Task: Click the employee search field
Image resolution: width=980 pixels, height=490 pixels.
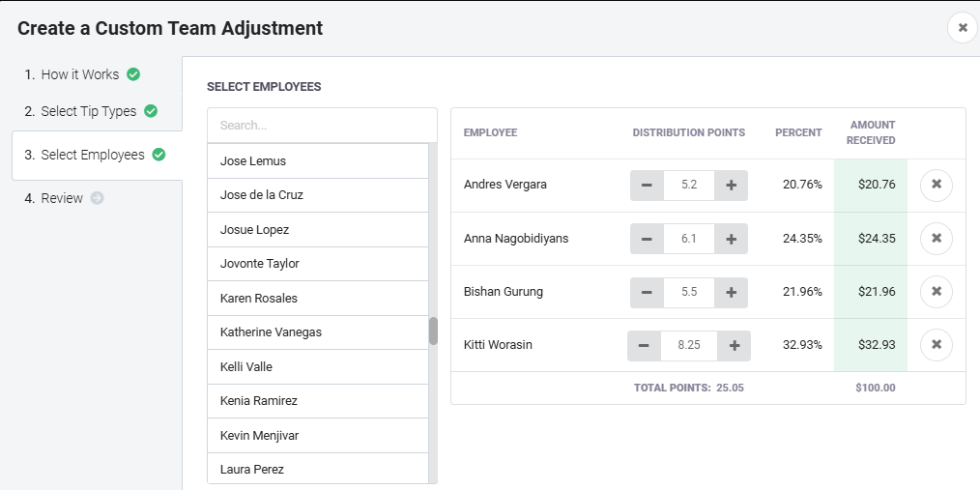Action: (x=322, y=125)
